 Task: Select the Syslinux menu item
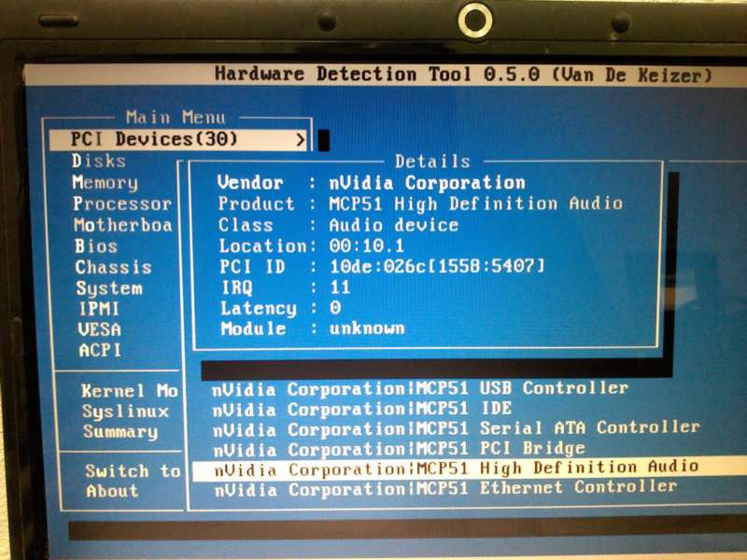125,412
